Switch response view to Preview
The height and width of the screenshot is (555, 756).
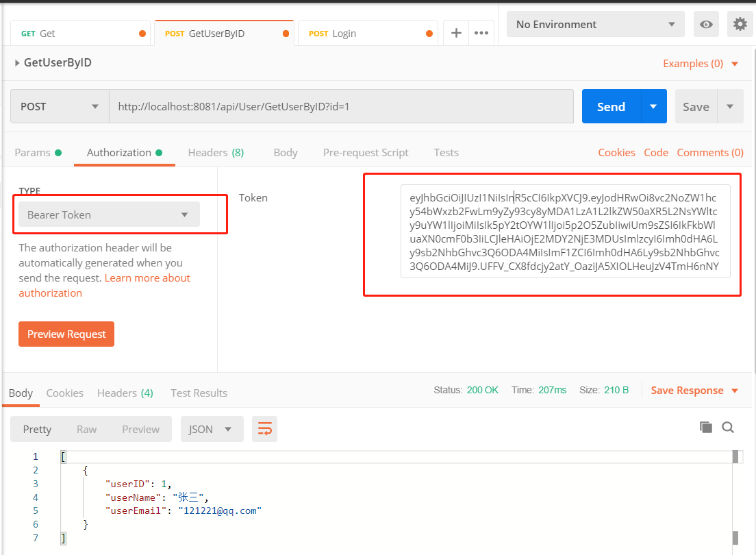pyautogui.click(x=141, y=429)
